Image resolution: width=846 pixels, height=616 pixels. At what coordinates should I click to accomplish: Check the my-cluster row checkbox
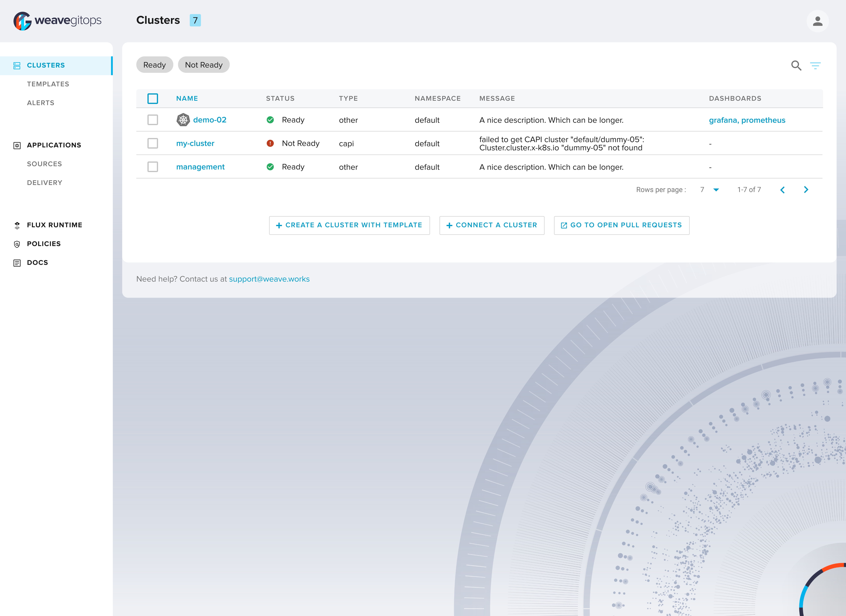[153, 143]
